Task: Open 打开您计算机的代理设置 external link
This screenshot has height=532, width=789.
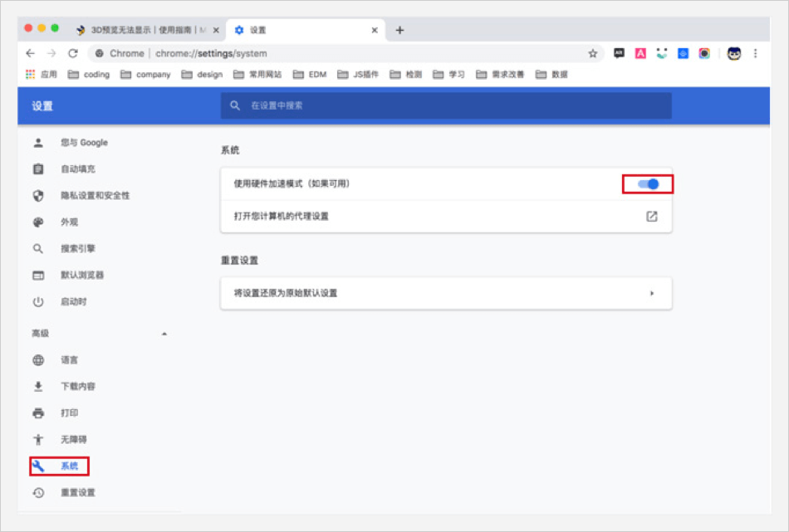Action: [x=652, y=217]
